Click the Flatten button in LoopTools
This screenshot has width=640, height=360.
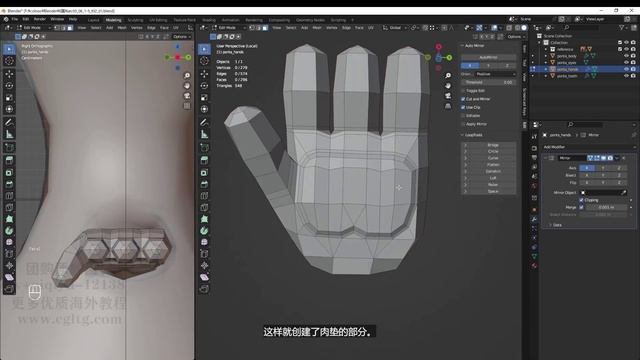pos(492,165)
